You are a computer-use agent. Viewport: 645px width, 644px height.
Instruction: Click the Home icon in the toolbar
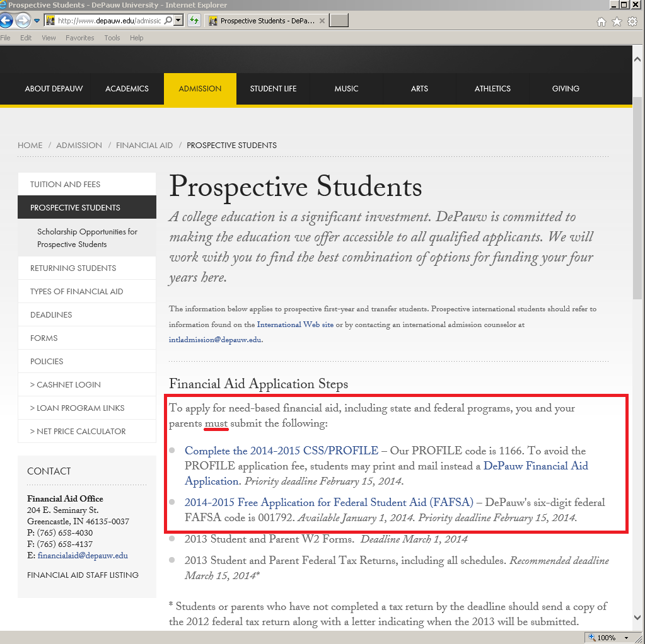click(x=601, y=22)
